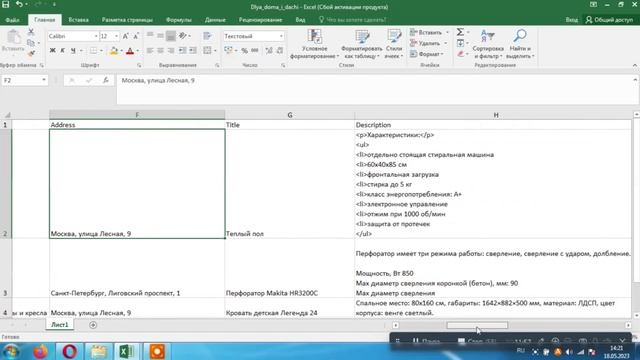This screenshot has height=360, width=640.
Task: Click the insert function fx icon
Action: coord(106,80)
